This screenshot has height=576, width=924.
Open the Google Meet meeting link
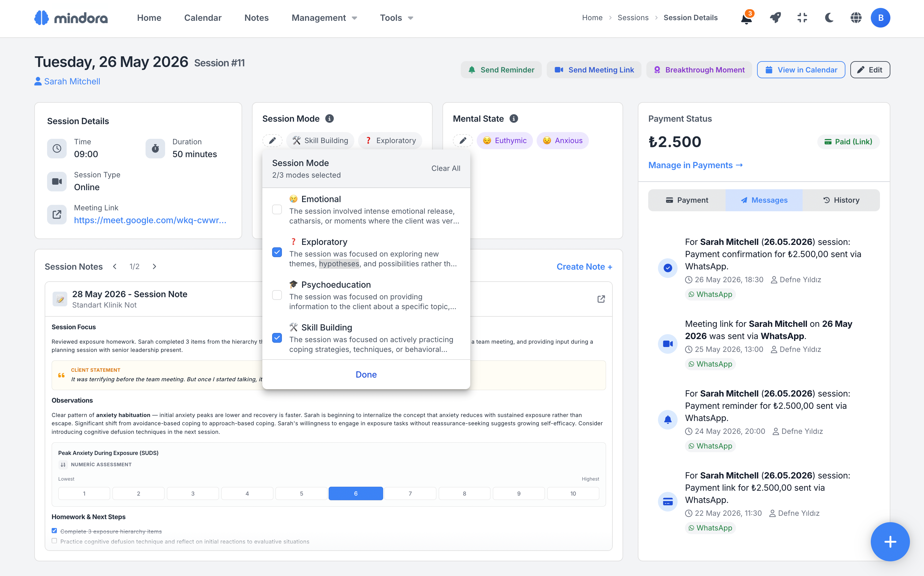150,220
